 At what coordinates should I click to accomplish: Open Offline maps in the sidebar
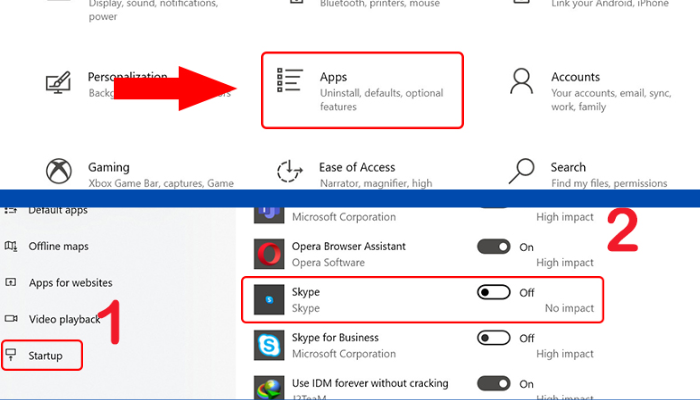point(59,246)
